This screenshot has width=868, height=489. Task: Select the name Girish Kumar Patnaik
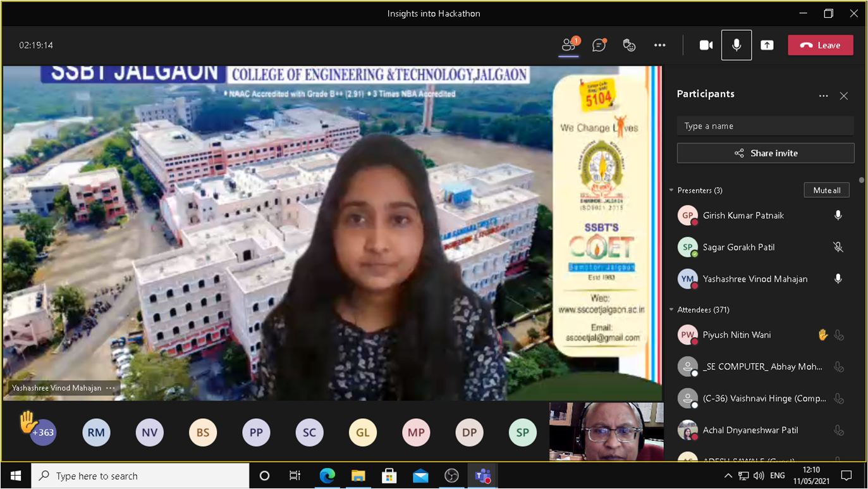pyautogui.click(x=743, y=216)
